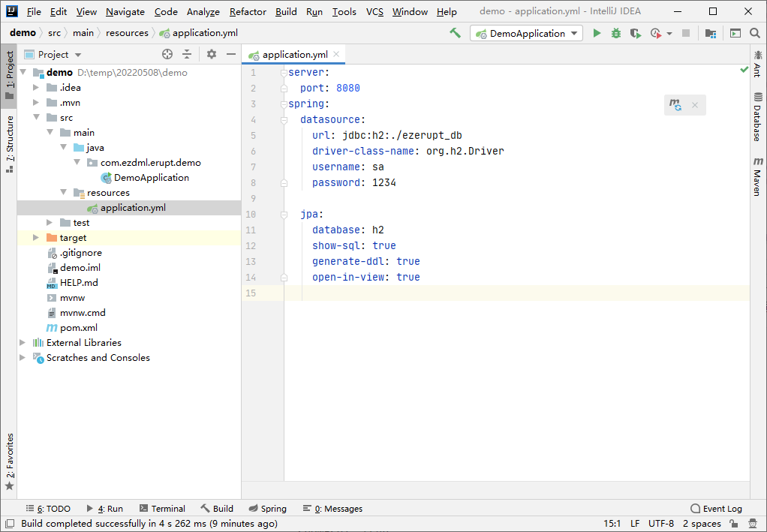
Task: Start debugging with the bug icon
Action: 616,33
